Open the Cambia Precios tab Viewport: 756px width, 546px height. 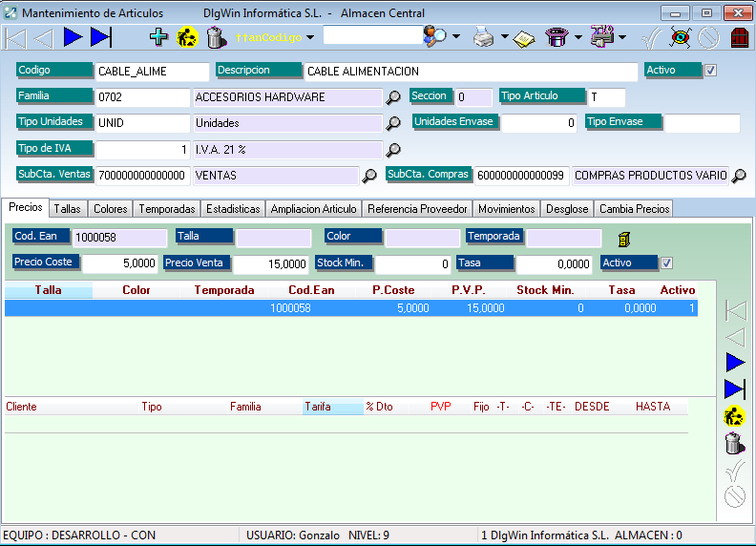[x=635, y=209]
